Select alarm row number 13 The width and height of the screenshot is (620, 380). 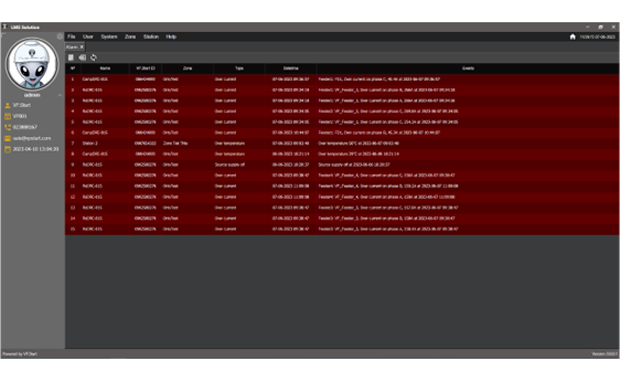click(342, 207)
